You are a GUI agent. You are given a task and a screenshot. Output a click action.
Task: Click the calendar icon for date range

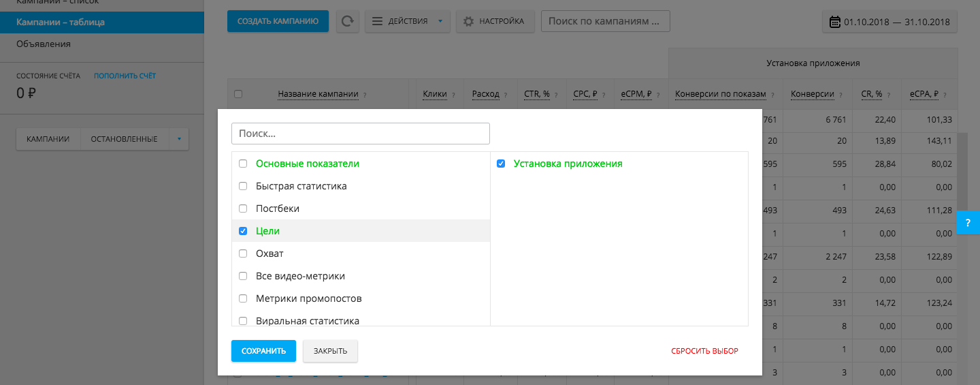pos(835,22)
